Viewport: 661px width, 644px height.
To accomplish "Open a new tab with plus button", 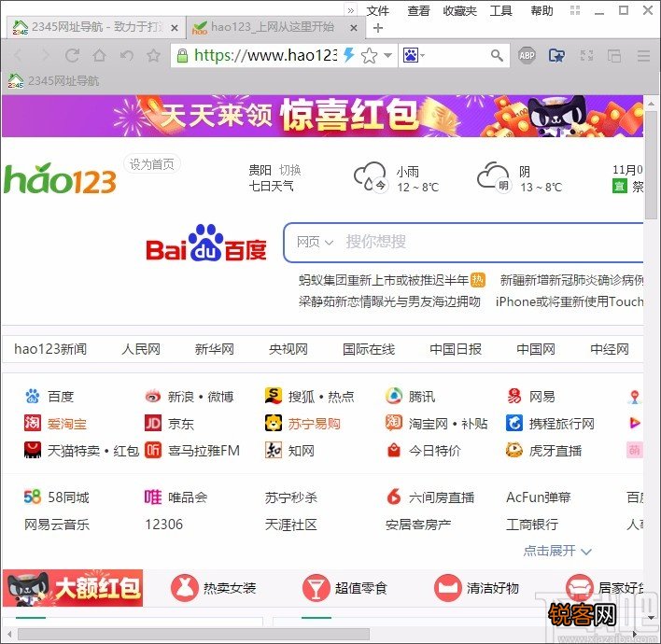I will pos(378,28).
